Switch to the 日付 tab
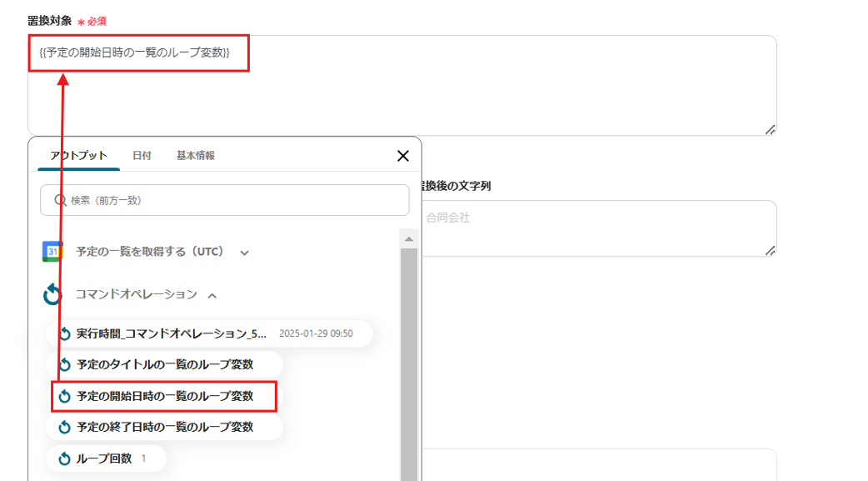This screenshot has height=481, width=868. [x=142, y=155]
